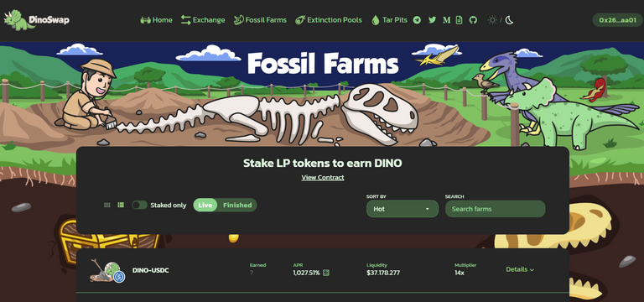Click the DINO-USDC token pair icon
644x302 pixels.
pos(107,271)
